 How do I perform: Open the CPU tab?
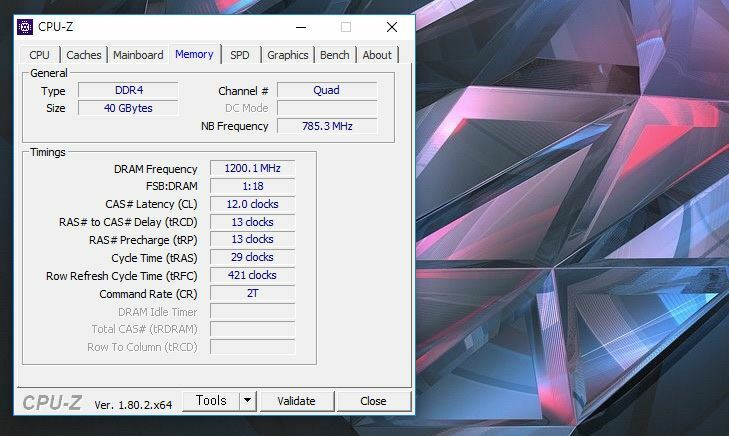pos(39,55)
